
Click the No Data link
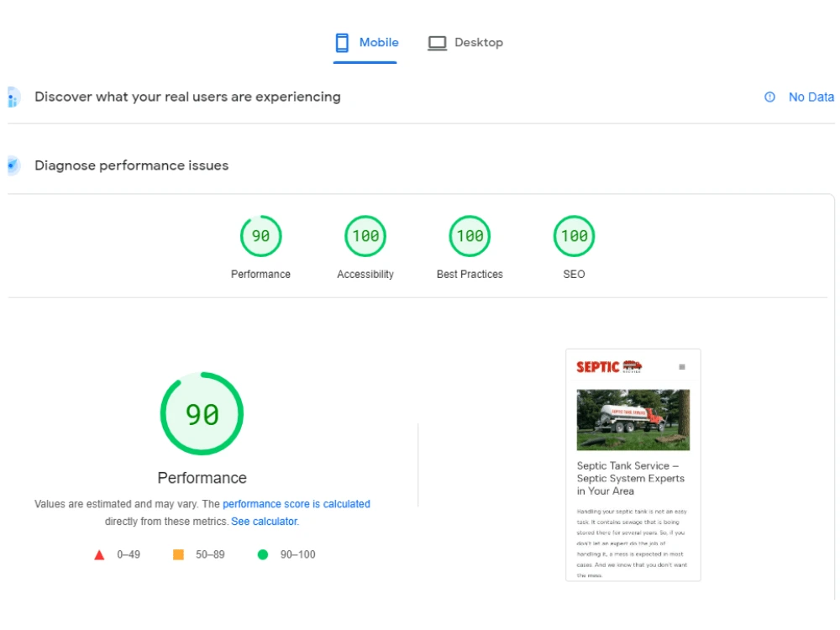click(x=810, y=97)
